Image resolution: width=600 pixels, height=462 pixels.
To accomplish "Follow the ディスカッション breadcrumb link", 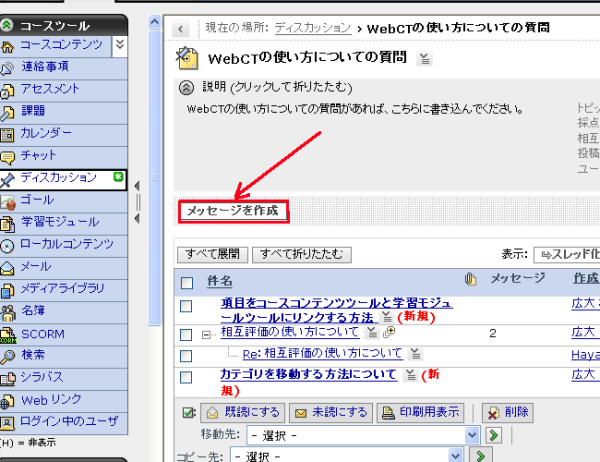I will (x=313, y=28).
